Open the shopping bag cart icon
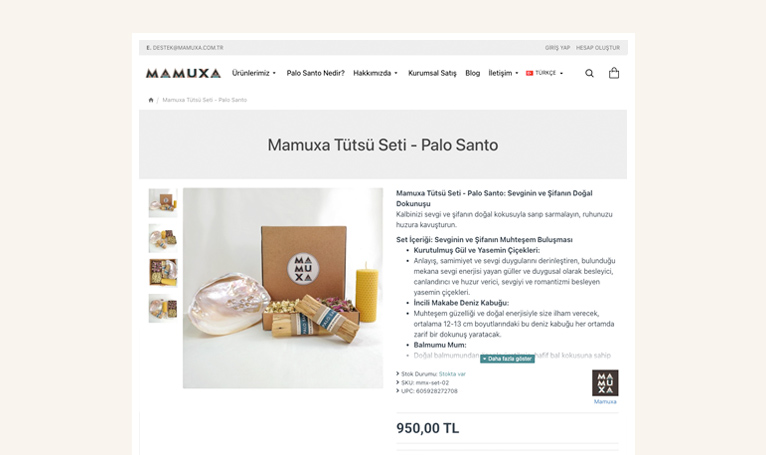This screenshot has width=766, height=455. pyautogui.click(x=614, y=73)
